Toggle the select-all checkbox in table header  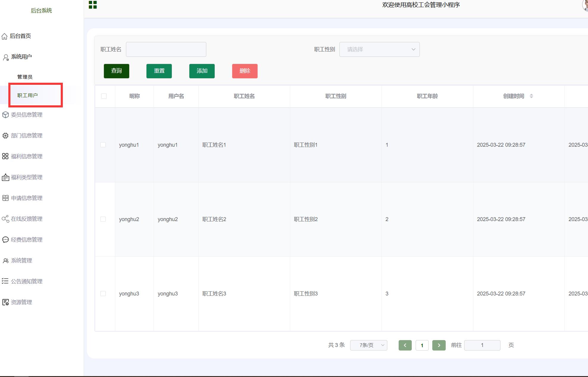[104, 96]
